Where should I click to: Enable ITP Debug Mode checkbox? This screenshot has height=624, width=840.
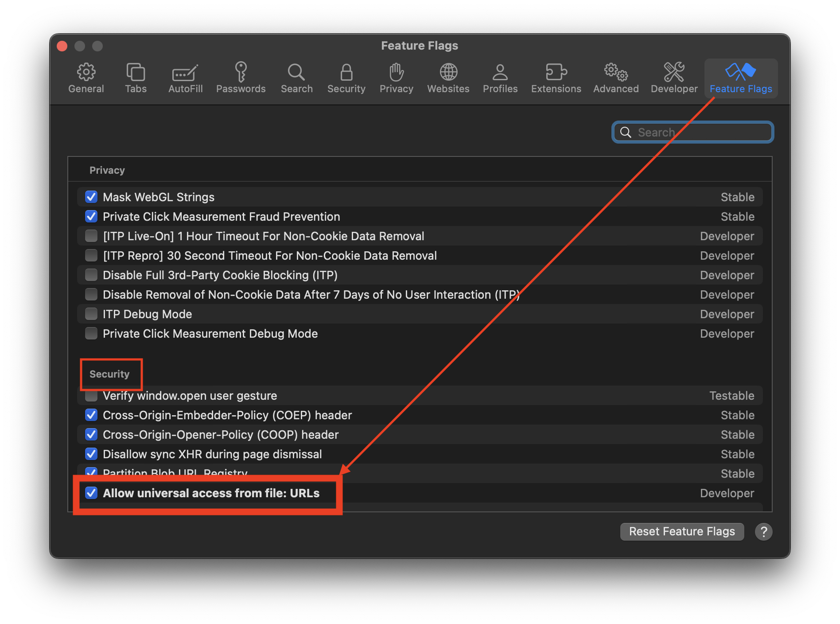pos(91,314)
